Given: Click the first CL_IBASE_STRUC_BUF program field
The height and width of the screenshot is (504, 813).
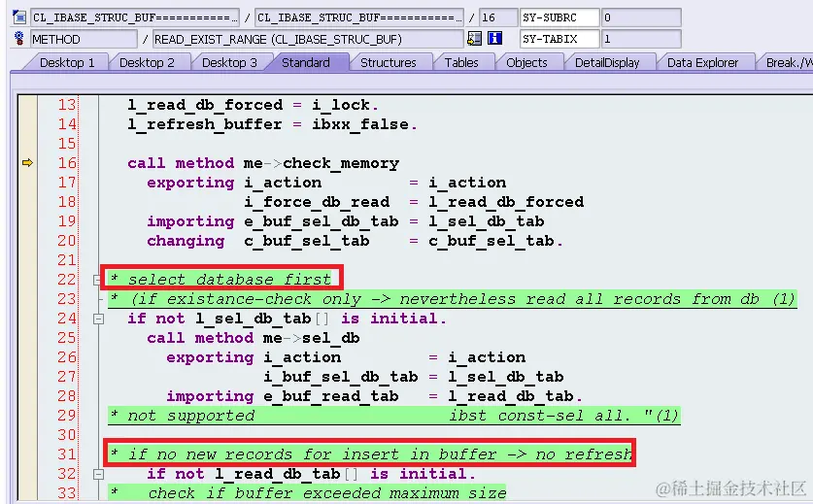Looking at the screenshot, I should (x=135, y=17).
